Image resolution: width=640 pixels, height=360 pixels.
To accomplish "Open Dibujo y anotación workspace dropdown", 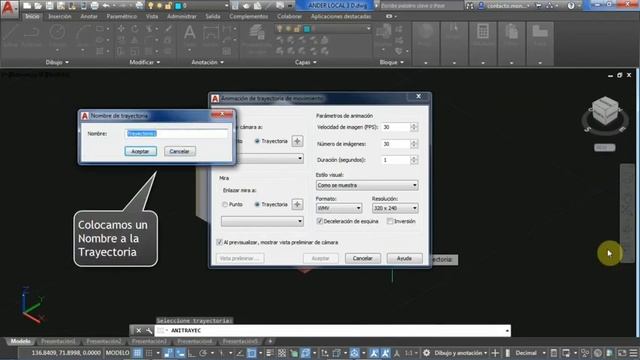I will pyautogui.click(x=460, y=353).
